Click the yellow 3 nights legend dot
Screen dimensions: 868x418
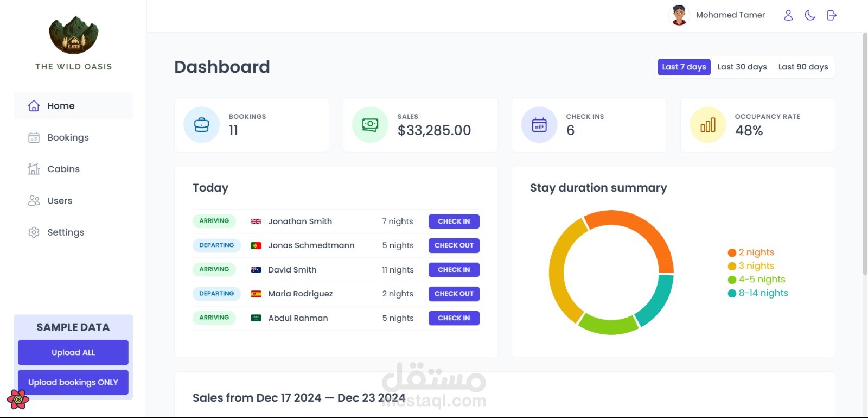732,266
